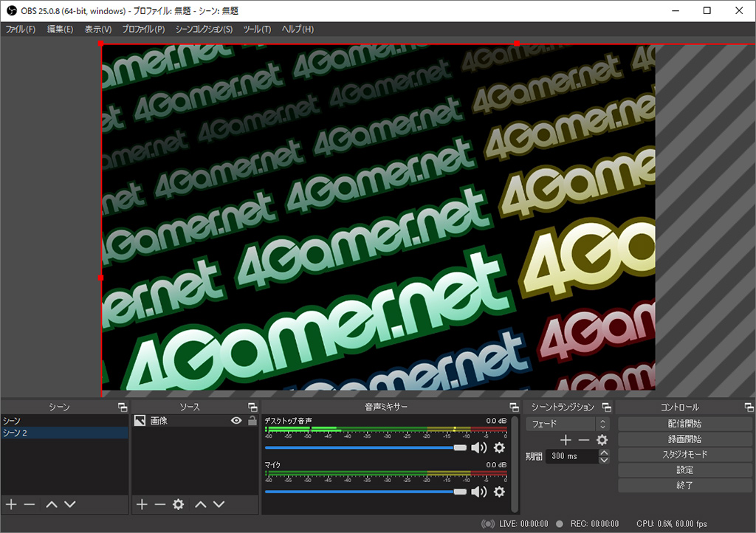Screen dimensions: 756x533
Task: Open the シーンコレクション(S) menu
Action: click(x=204, y=30)
